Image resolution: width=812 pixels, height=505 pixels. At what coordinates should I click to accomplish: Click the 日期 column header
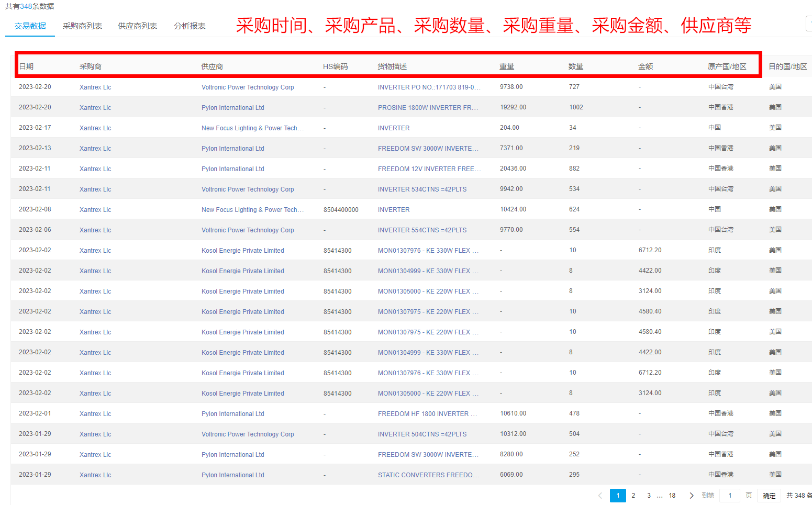26,66
